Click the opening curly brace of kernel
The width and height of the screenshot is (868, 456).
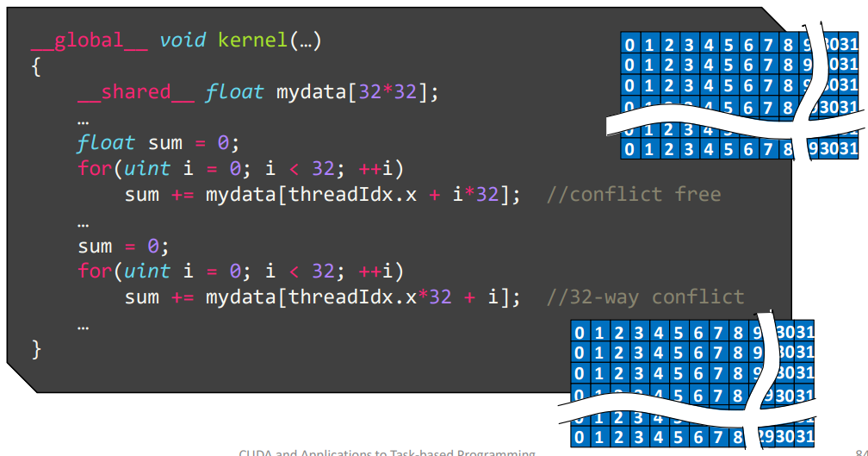coord(36,66)
